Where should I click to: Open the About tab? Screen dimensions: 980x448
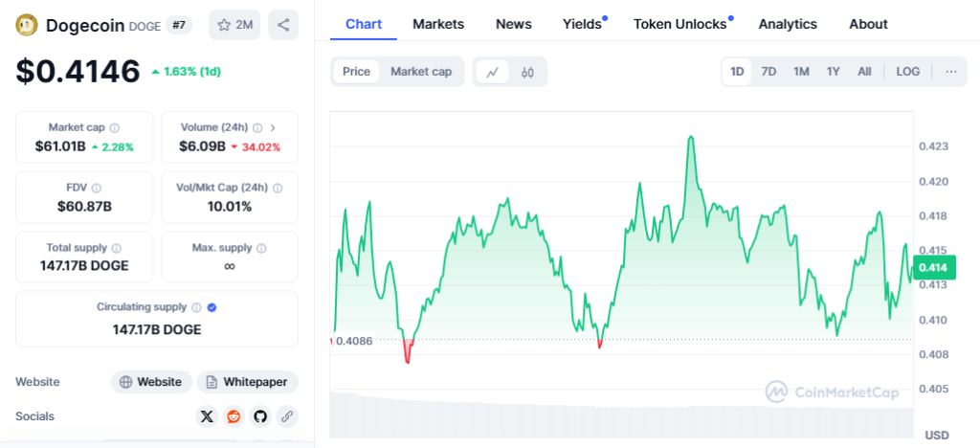(x=868, y=24)
